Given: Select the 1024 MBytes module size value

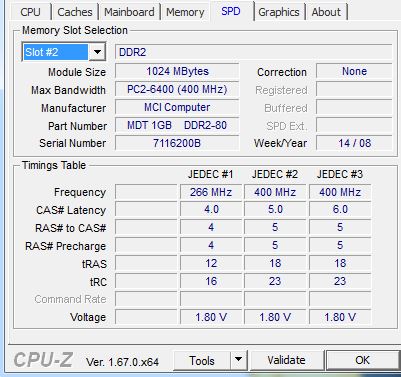Looking at the screenshot, I should tap(177, 71).
